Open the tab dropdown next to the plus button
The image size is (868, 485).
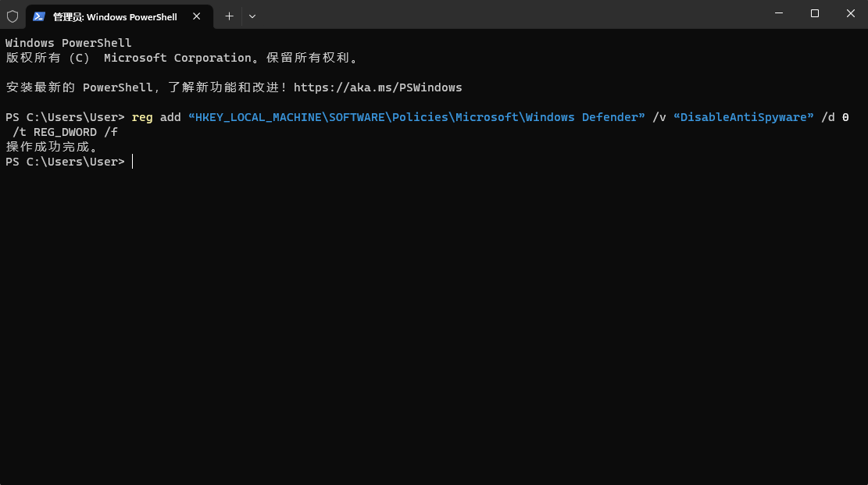[x=252, y=16]
